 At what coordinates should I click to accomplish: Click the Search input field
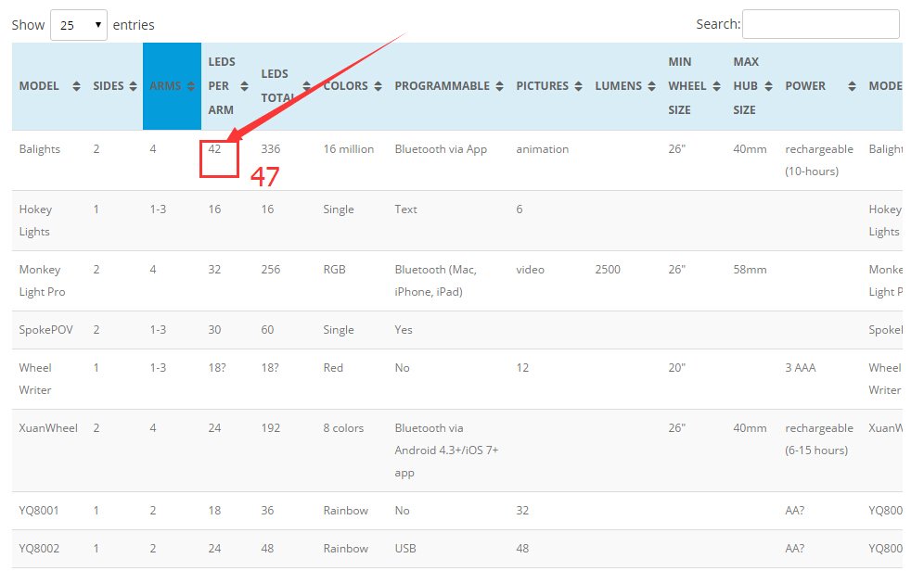pos(820,24)
